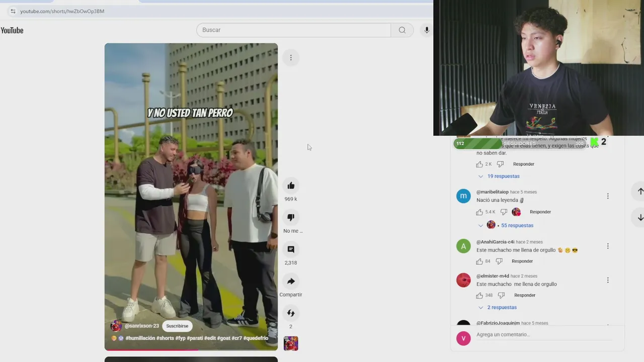This screenshot has width=644, height=362.
Task: Click the creator avatar beside 55 respuestas
Action: tap(491, 225)
